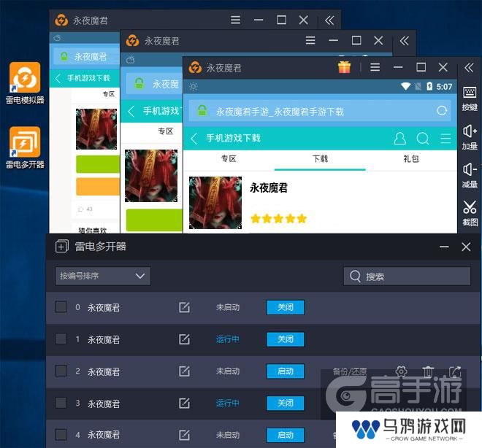Image resolution: width=482 pixels, height=448 pixels.
Task: Rename instance 3 via its edit icon
Action: [184, 403]
